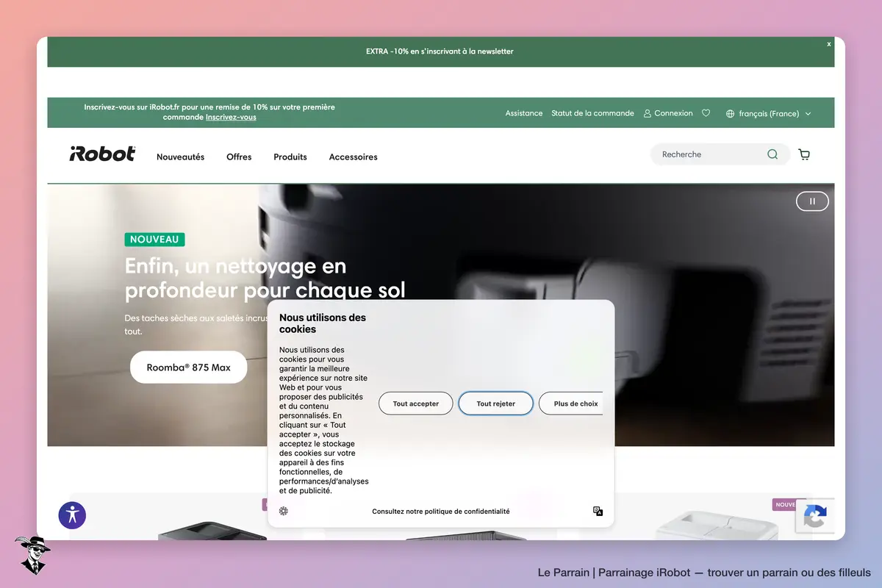Open the Roomba® 875 Max button
Viewport: 882px width, 588px height.
[189, 367]
